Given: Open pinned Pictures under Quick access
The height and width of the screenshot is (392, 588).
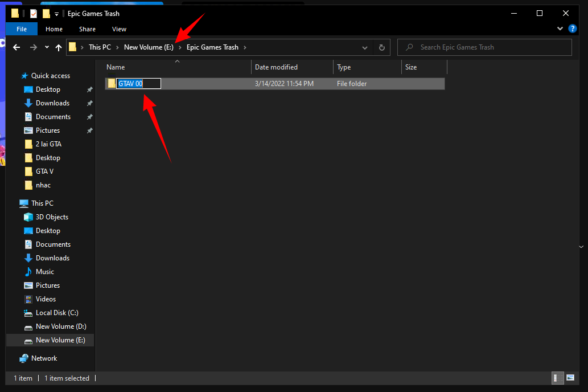Looking at the screenshot, I should [x=48, y=130].
